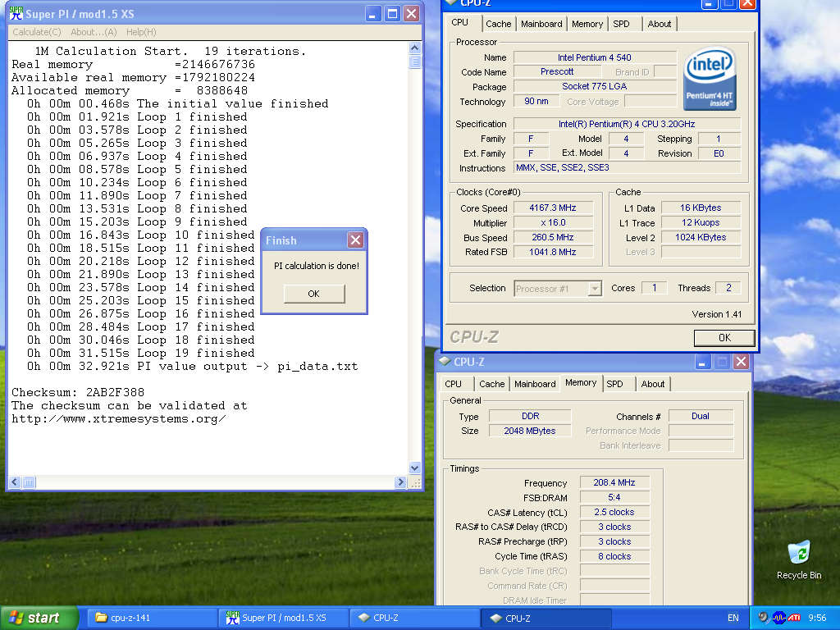This screenshot has width=840, height=630.
Task: Switch to Super PI taskbar button
Action: click(283, 618)
